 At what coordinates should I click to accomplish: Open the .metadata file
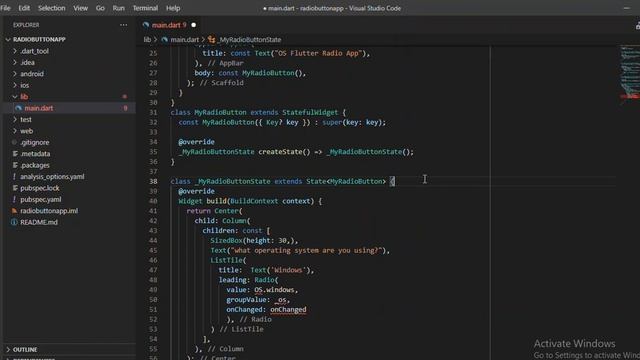35,154
